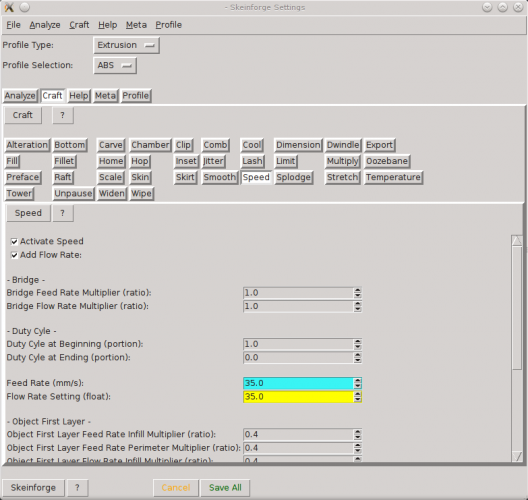Image resolution: width=528 pixels, height=500 pixels.
Task: Select the Alteration plugin tab
Action: (27, 145)
